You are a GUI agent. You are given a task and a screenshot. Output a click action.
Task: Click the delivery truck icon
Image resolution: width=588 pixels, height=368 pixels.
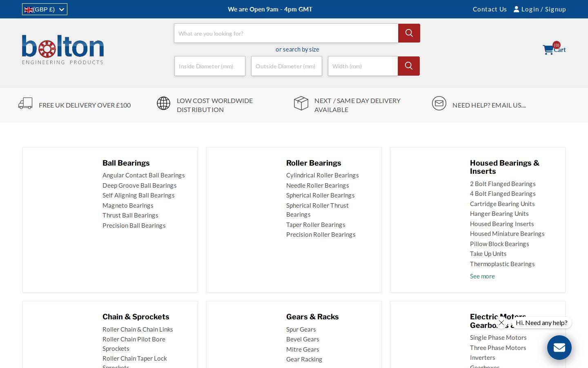point(25,103)
